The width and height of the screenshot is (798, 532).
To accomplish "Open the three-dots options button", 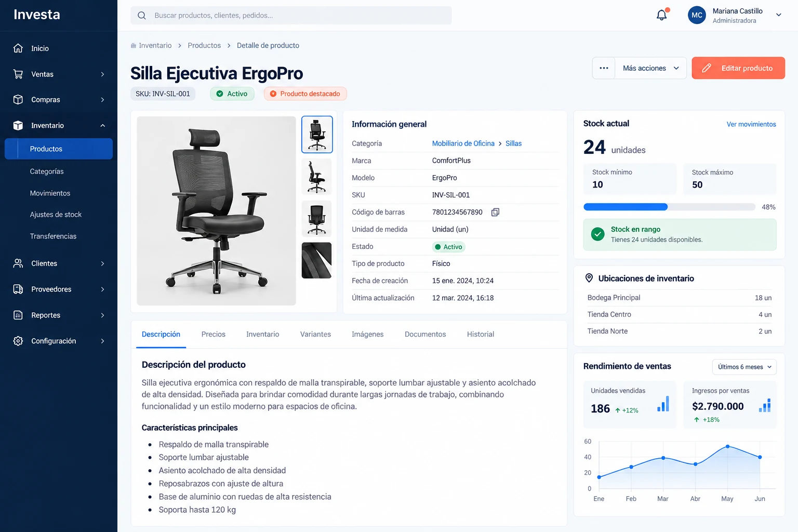I will tap(604, 68).
